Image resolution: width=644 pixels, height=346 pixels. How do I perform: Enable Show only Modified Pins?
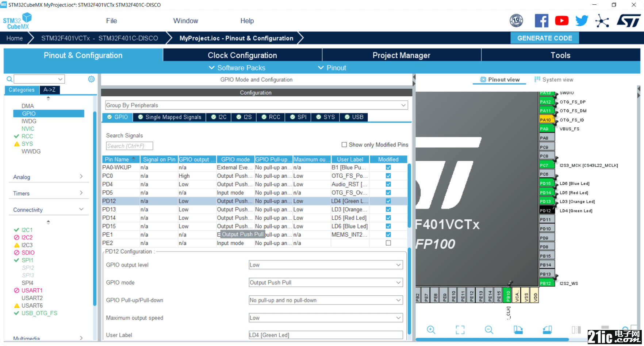(x=344, y=145)
